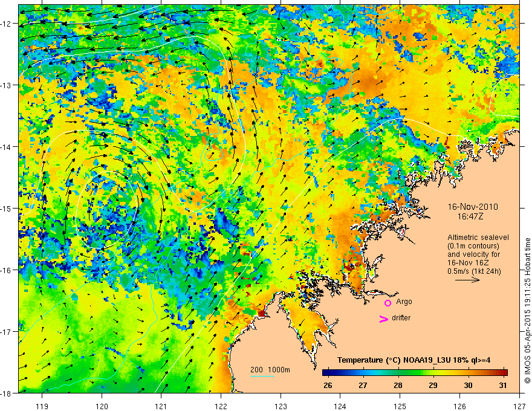The height and width of the screenshot is (411, 532).
Task: Click the latitude axis label -12
Action: [7, 24]
